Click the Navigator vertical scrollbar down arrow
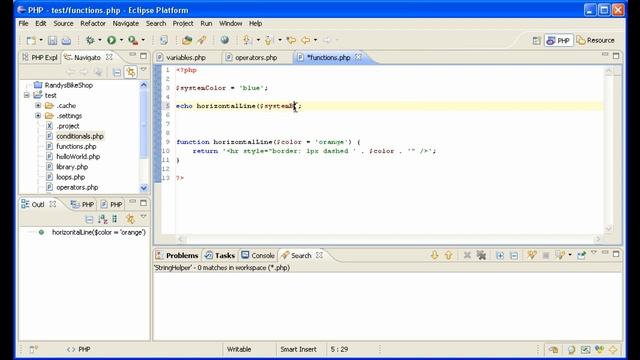Viewport: 640px width, 360px height. tap(144, 188)
